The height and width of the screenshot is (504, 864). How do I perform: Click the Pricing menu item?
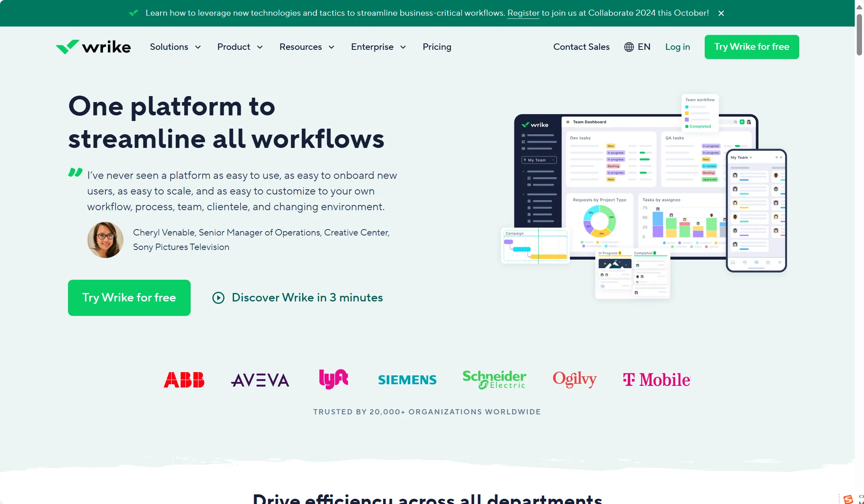tap(436, 47)
